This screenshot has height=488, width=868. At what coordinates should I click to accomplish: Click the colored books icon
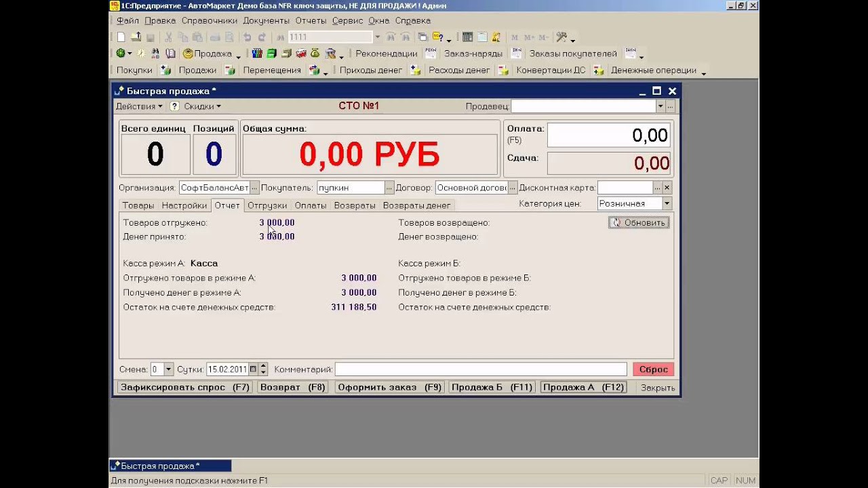click(x=257, y=54)
